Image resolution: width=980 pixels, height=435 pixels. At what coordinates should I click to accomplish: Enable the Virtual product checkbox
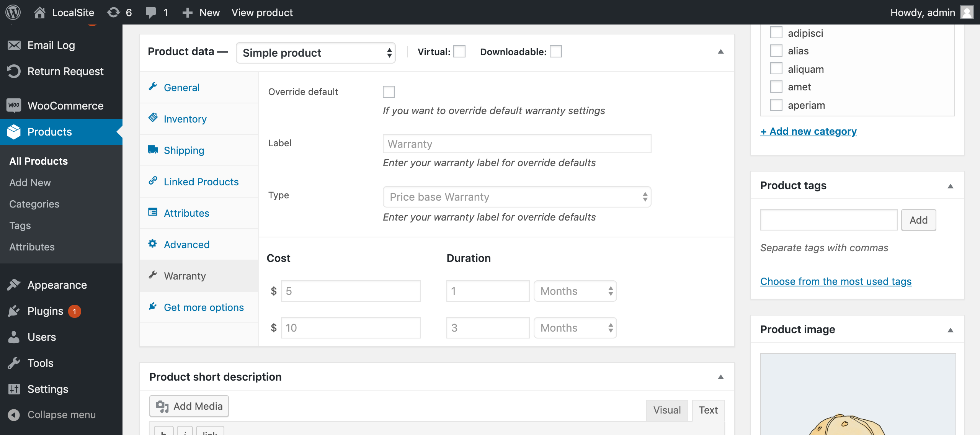point(459,51)
